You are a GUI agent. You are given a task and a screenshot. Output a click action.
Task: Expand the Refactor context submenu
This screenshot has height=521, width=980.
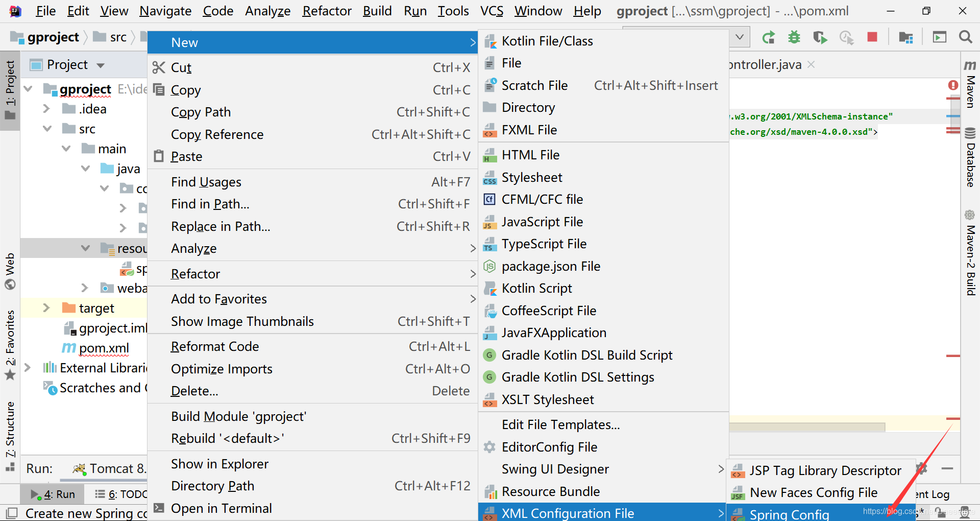tap(313, 274)
